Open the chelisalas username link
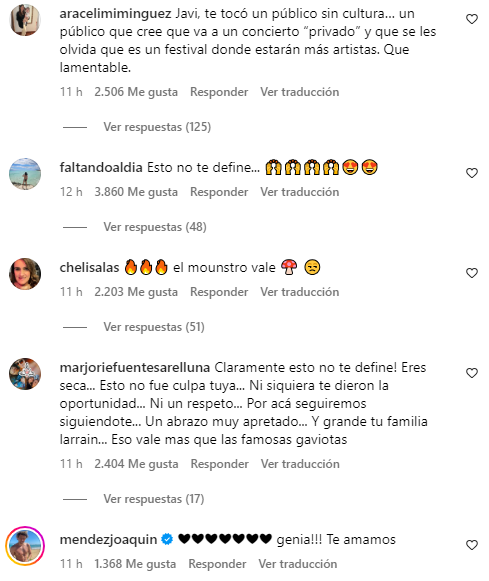Image resolution: width=489 pixels, height=581 pixels. point(89,268)
